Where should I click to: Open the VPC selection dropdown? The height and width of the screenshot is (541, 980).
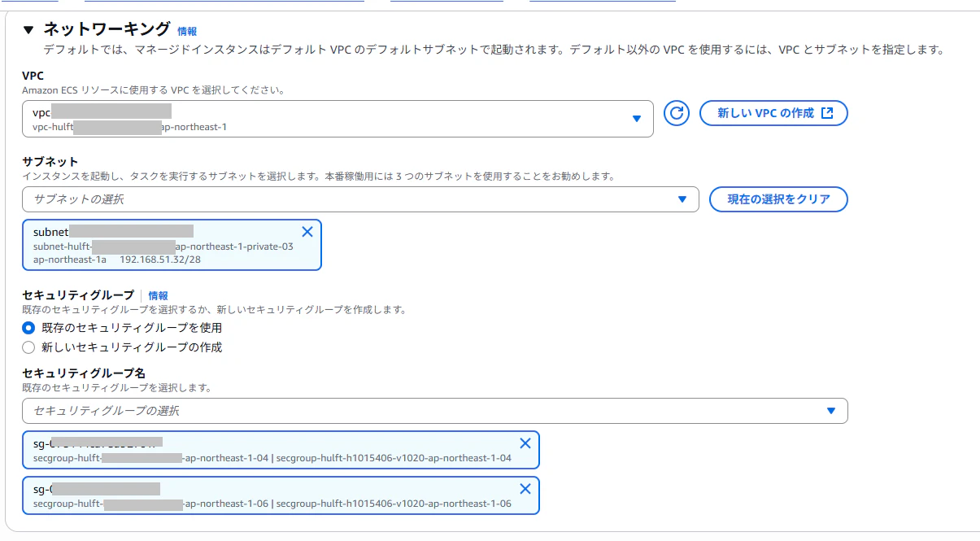pos(338,119)
